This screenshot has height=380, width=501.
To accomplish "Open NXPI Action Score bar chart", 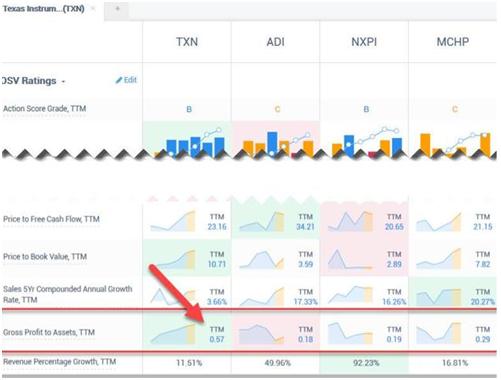I will (x=367, y=143).
